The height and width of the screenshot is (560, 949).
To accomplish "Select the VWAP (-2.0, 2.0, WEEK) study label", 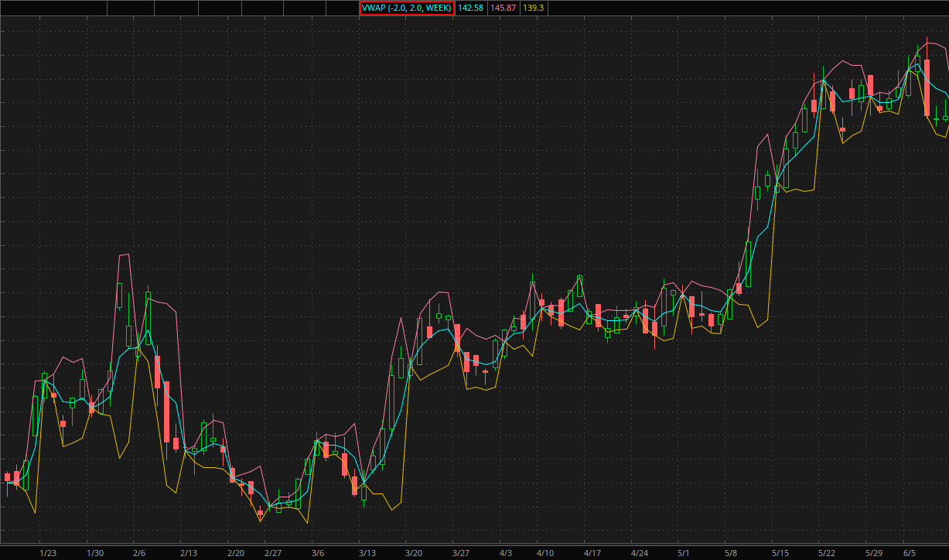I will point(407,8).
